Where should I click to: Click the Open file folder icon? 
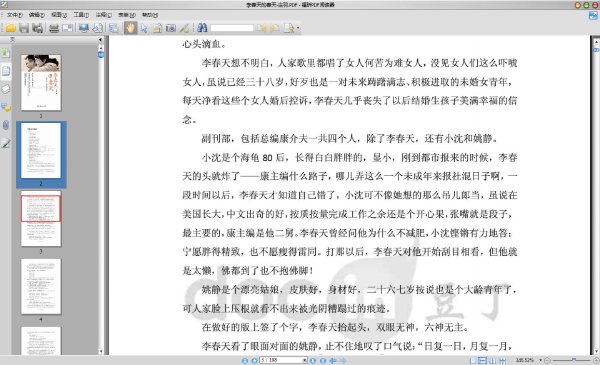(x=10, y=28)
